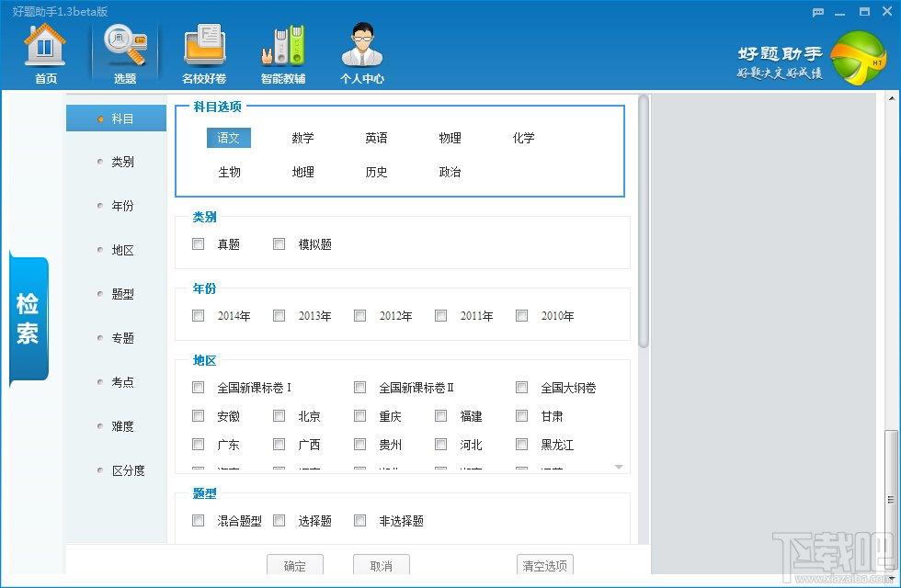Click the feedback chat bubble icon

click(818, 12)
